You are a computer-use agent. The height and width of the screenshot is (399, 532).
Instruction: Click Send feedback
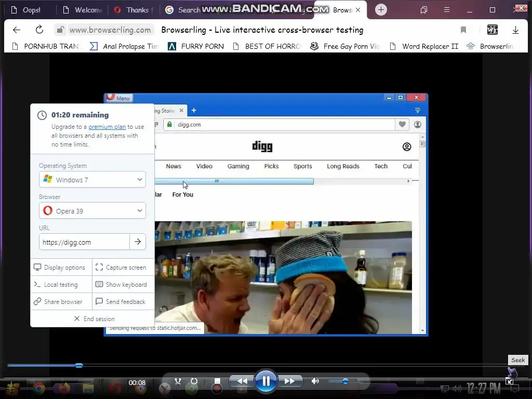[124, 302]
